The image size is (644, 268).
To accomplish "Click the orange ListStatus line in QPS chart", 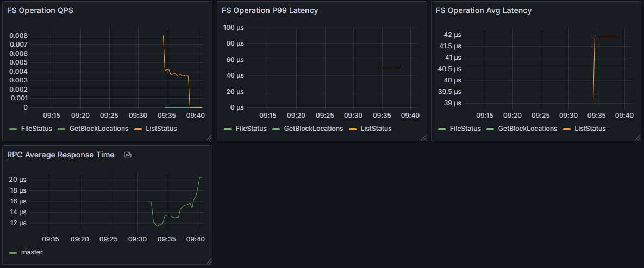I will click(177, 74).
